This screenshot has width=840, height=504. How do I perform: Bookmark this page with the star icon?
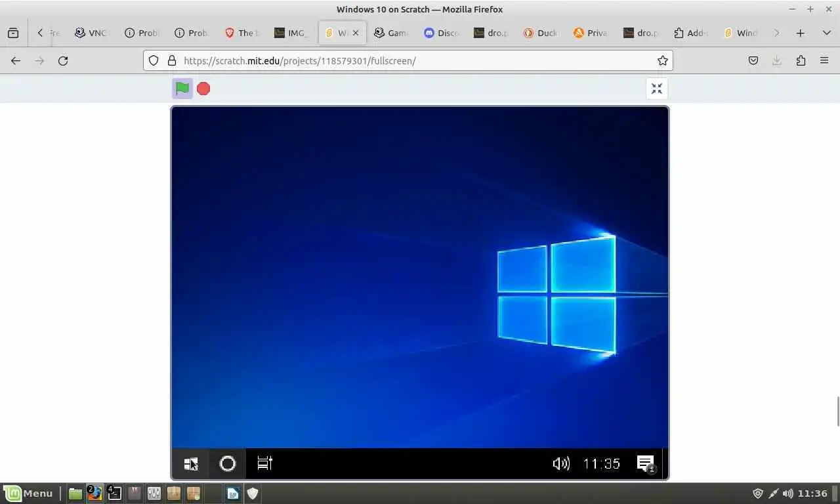coord(663,60)
